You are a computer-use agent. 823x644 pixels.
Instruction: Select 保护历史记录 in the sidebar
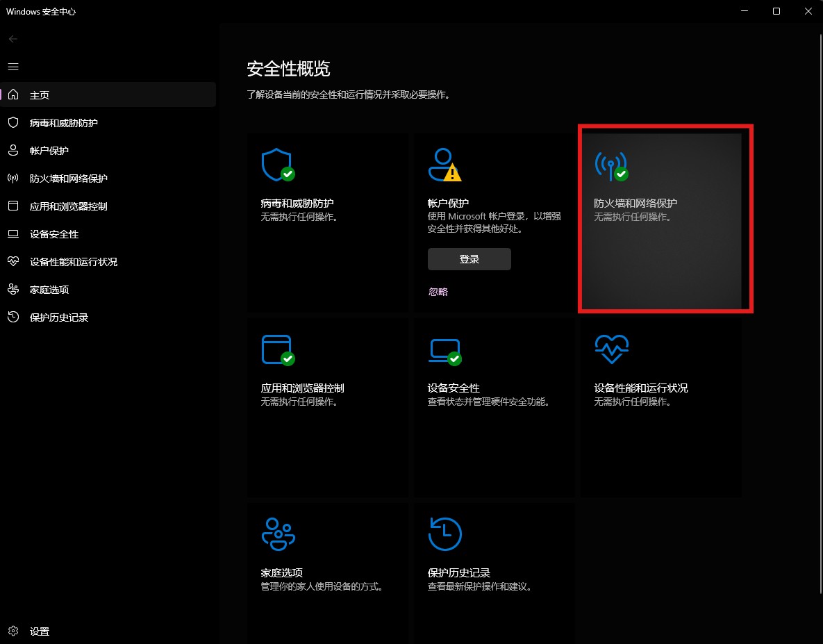[x=58, y=317]
